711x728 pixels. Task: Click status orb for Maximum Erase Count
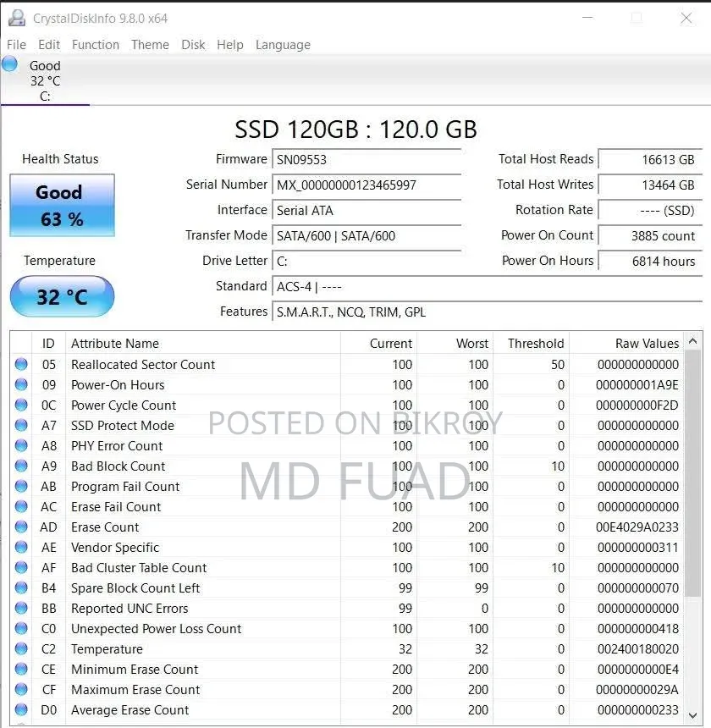[x=21, y=689]
